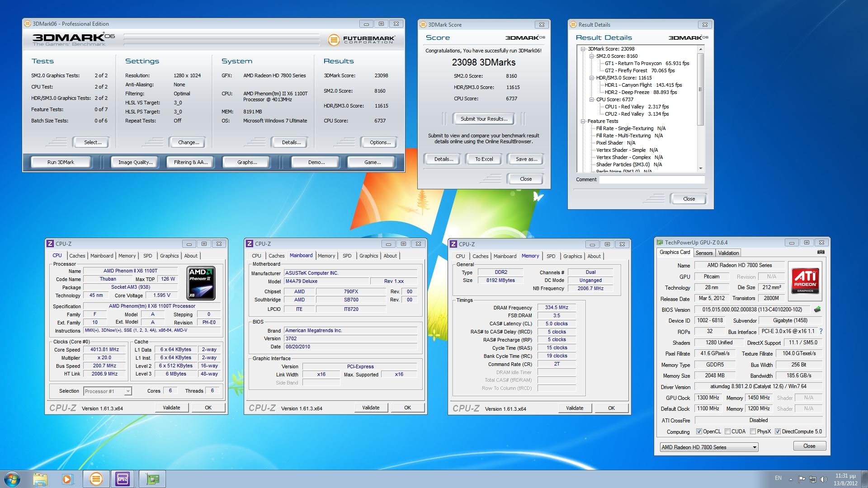The image size is (868, 488).
Task: Click the EN language indicator
Action: pyautogui.click(x=778, y=478)
